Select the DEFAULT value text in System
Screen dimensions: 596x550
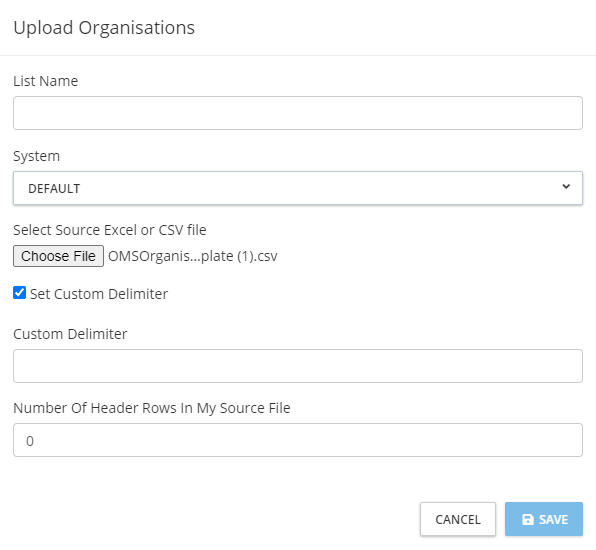coord(54,189)
